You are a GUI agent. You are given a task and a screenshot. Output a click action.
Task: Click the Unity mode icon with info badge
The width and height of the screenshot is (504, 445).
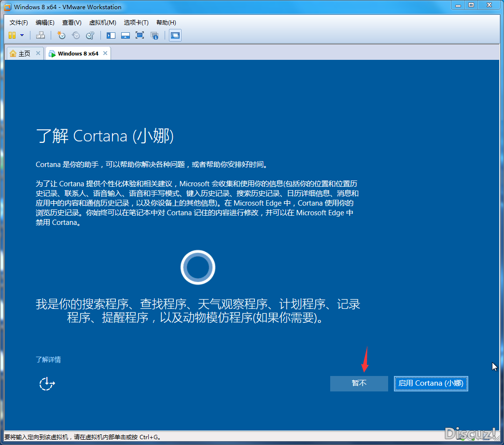[154, 35]
